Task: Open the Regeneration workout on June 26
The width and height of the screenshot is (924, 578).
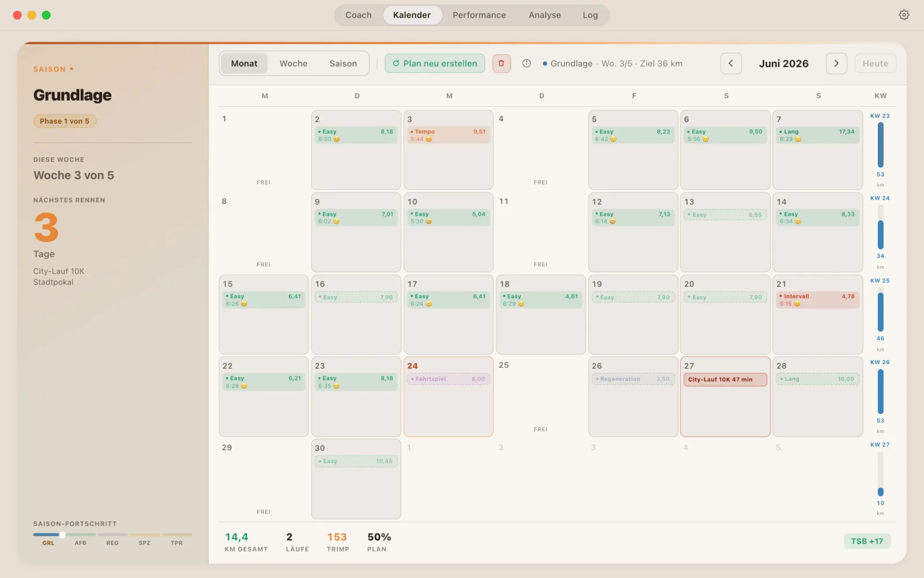Action: pos(633,379)
